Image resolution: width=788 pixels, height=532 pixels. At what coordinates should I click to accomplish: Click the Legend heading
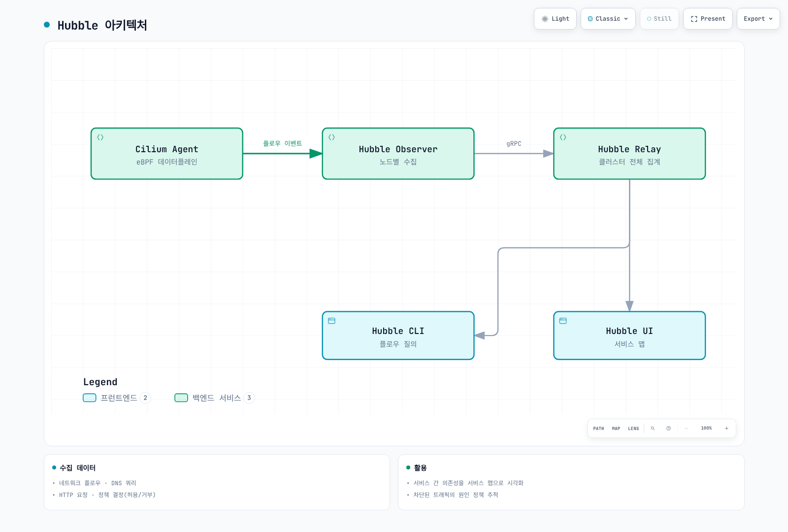click(x=100, y=382)
